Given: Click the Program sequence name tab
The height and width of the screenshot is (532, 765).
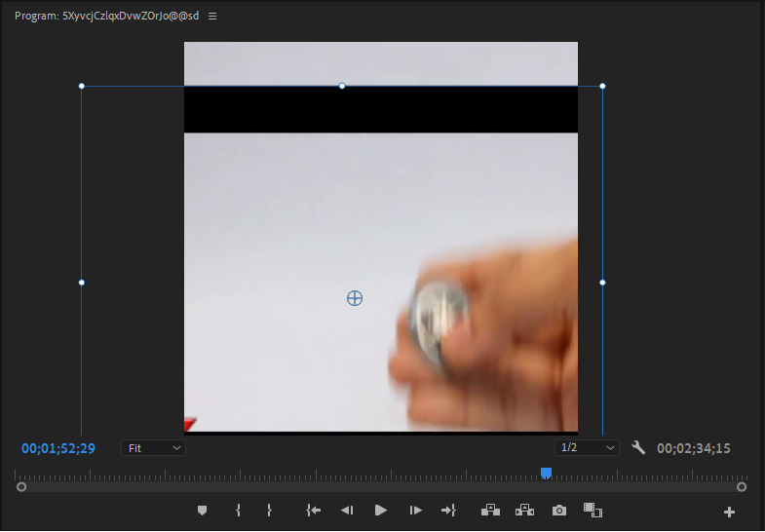Looking at the screenshot, I should (x=107, y=17).
